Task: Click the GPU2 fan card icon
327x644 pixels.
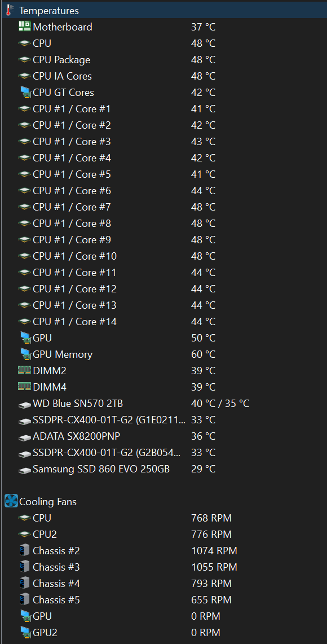Action: [25, 633]
